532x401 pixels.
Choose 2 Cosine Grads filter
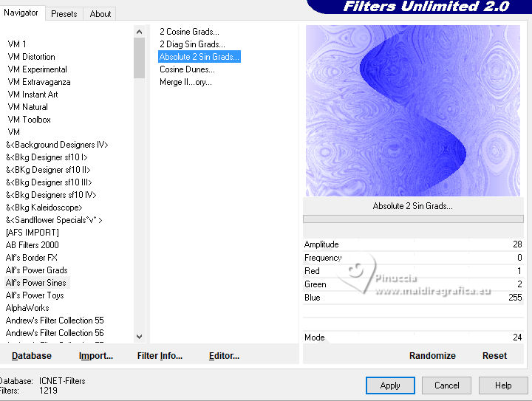pos(189,32)
